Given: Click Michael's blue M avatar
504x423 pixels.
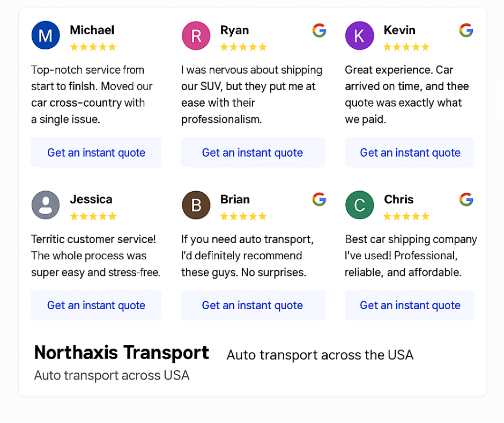Looking at the screenshot, I should coord(46,35).
